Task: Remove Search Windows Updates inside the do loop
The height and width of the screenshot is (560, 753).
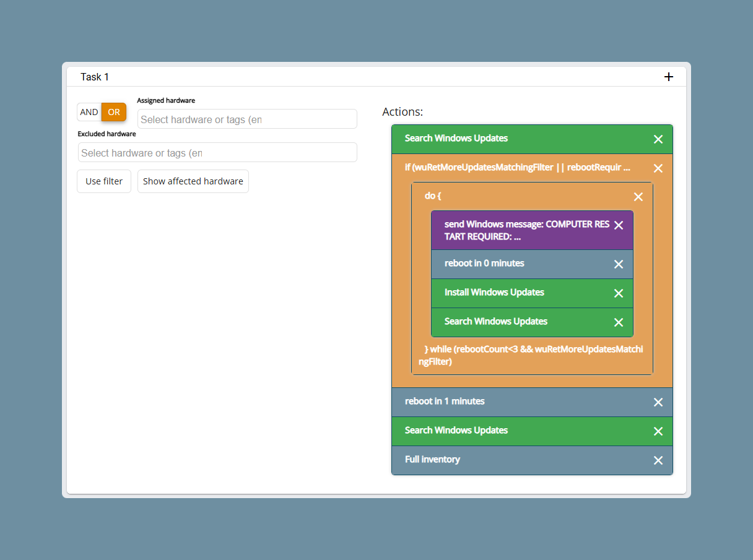Action: click(x=619, y=322)
